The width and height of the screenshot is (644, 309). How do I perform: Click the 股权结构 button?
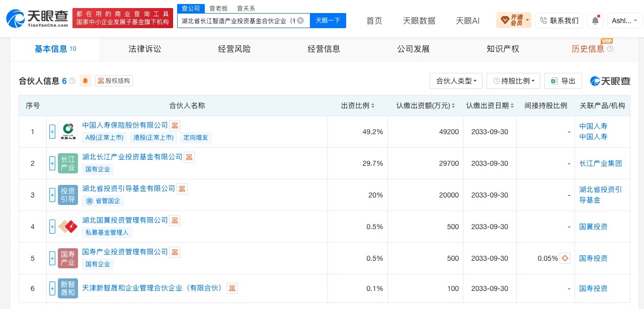[x=114, y=81]
